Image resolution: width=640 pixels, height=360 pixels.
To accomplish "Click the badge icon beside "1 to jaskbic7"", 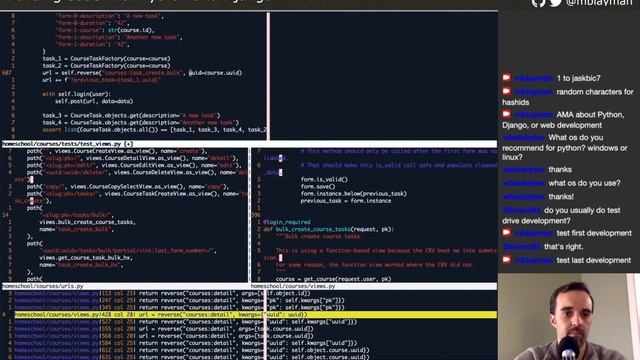I will click(507, 78).
